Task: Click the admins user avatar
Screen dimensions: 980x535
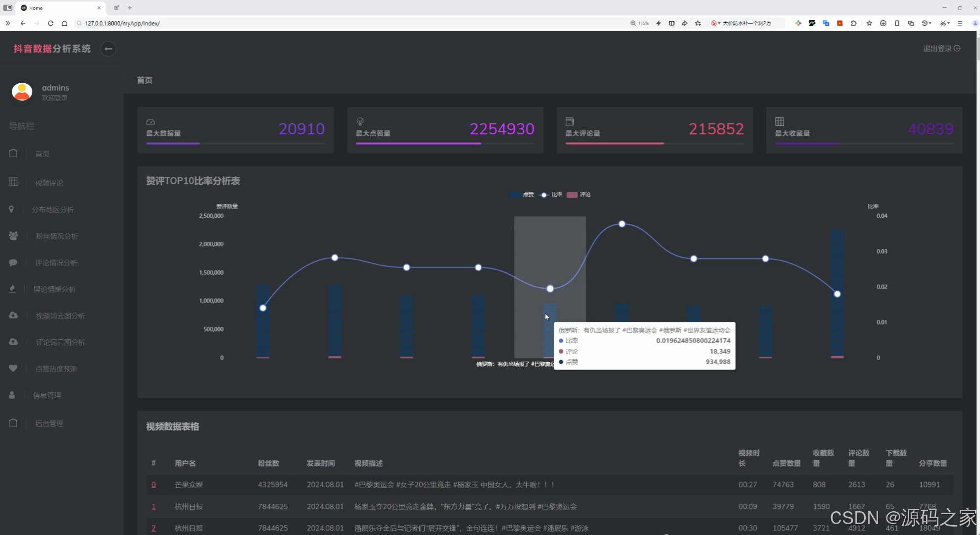Action: [x=22, y=92]
